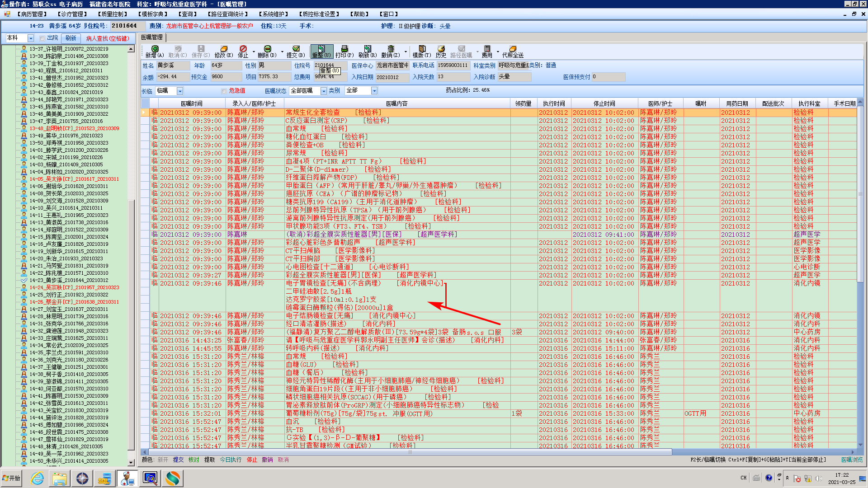868x488 pixels.
Task: Click the 病人查找(空格键) button
Action: (x=108, y=38)
